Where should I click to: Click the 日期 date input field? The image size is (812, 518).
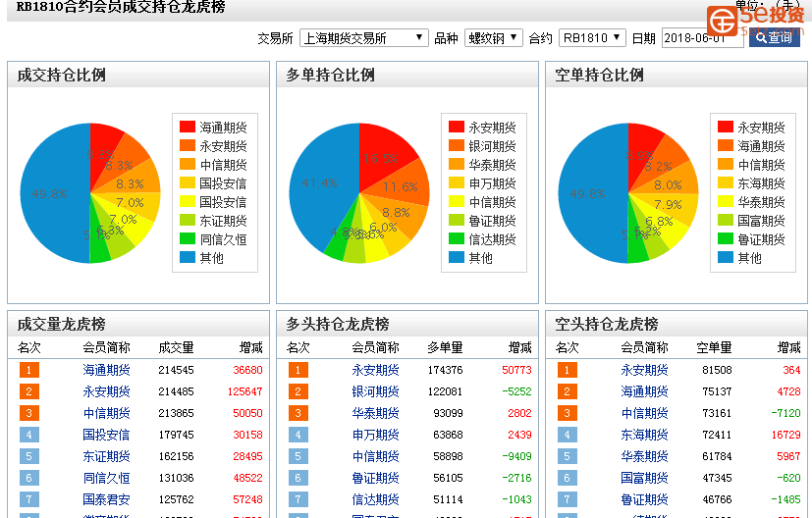pos(702,38)
